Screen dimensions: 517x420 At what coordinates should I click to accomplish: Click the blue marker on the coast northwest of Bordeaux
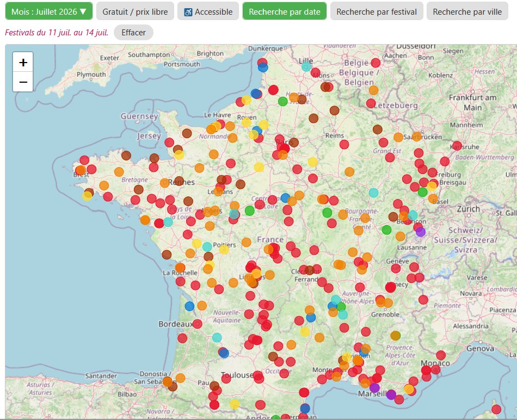point(189,306)
